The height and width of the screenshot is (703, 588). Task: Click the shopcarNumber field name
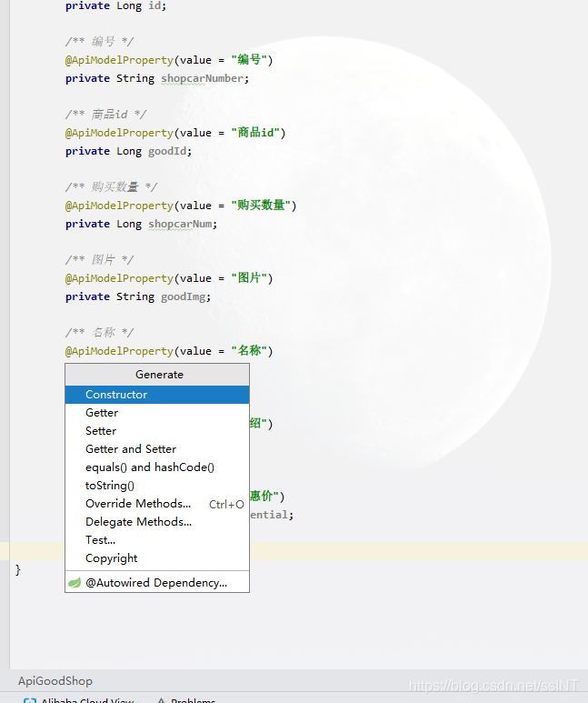[x=202, y=78]
